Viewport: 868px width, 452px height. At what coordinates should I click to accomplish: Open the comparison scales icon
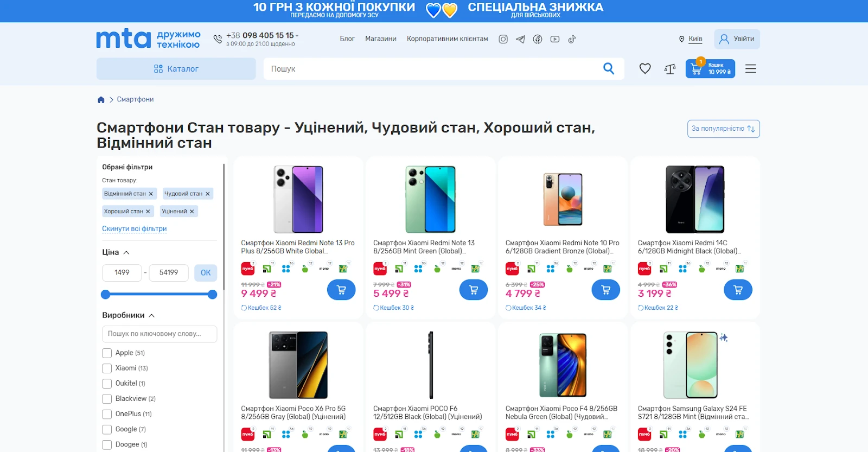click(x=670, y=69)
